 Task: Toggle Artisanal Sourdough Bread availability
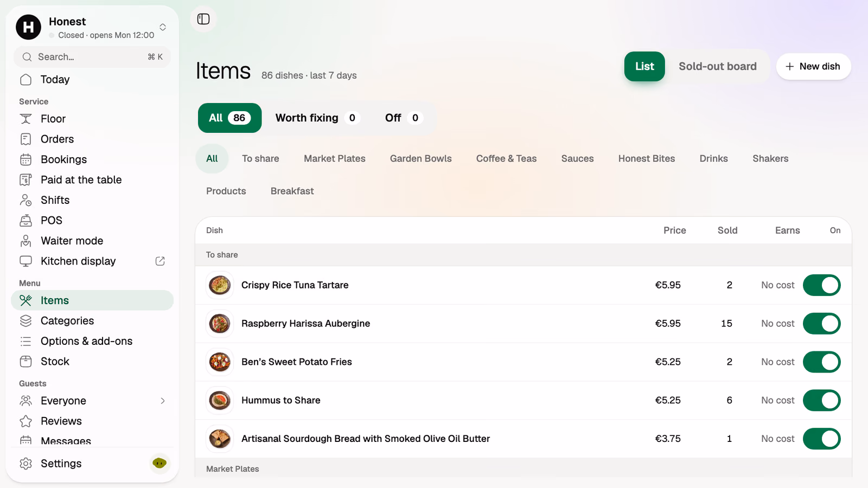tap(821, 439)
